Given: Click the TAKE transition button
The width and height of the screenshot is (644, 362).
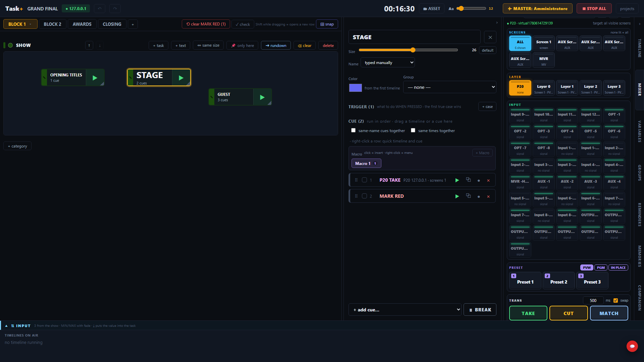Looking at the screenshot, I should (x=528, y=313).
